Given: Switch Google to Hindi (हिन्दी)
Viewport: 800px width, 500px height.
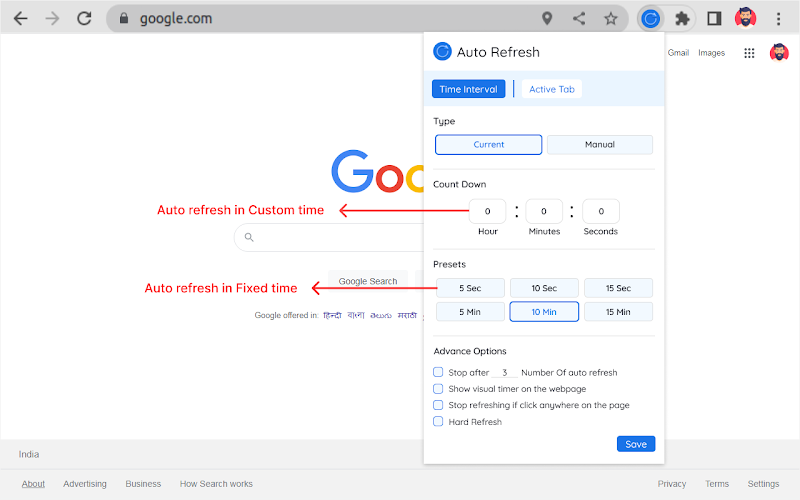Looking at the screenshot, I should pos(332,315).
